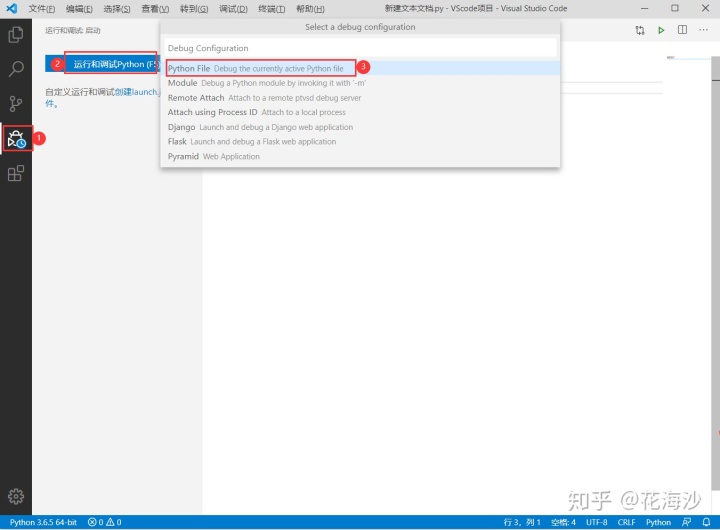
Task: Select Python language mode in status bar
Action: click(658, 522)
